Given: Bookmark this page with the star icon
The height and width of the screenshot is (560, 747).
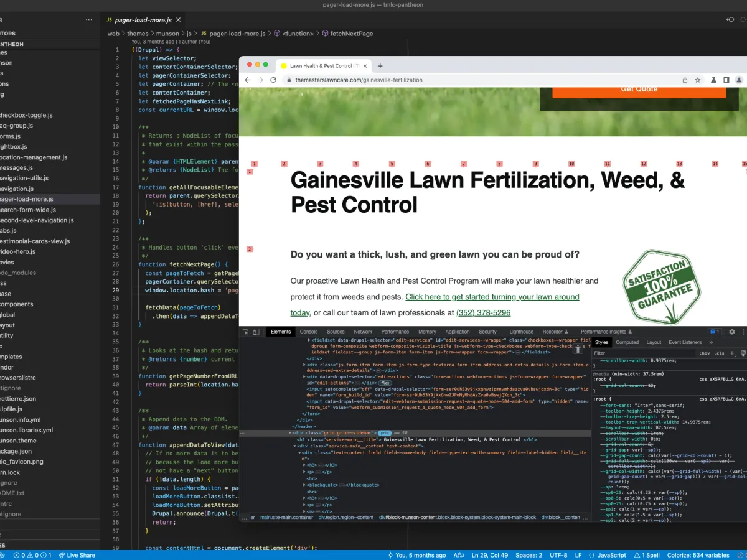Looking at the screenshot, I should pos(698,80).
